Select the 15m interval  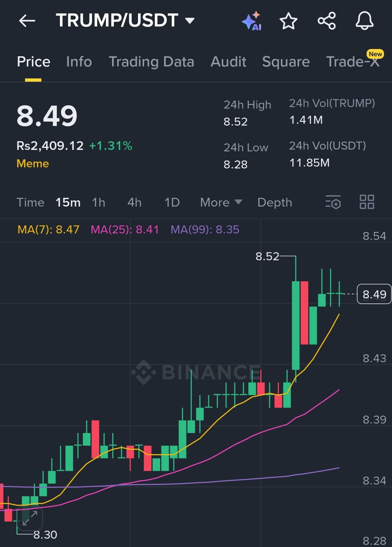pos(68,203)
